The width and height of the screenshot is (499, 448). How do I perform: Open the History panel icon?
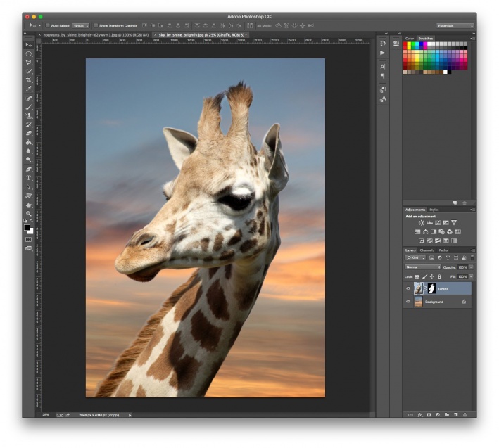point(382,44)
